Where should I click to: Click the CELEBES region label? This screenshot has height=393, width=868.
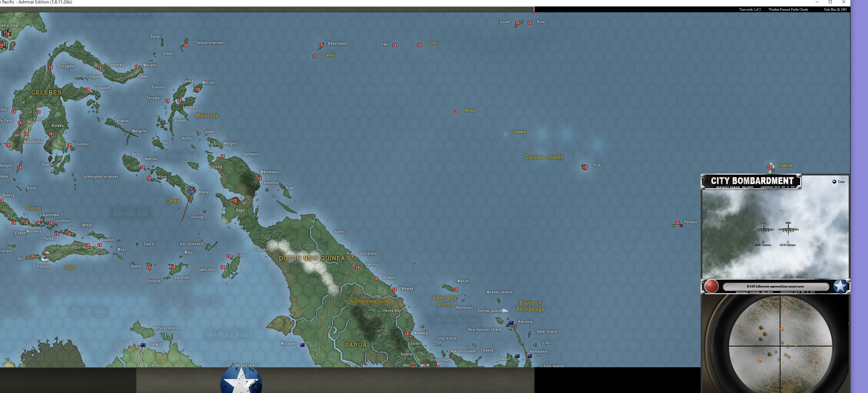click(46, 92)
